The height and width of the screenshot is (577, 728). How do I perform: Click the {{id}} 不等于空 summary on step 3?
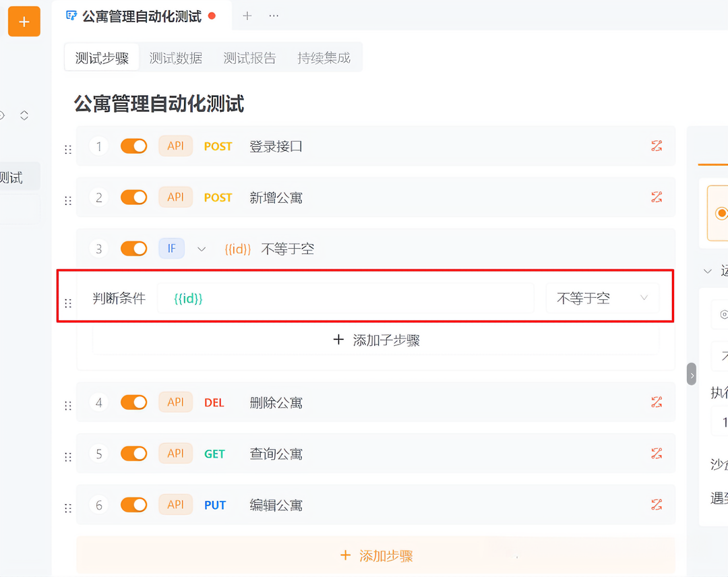tap(269, 249)
